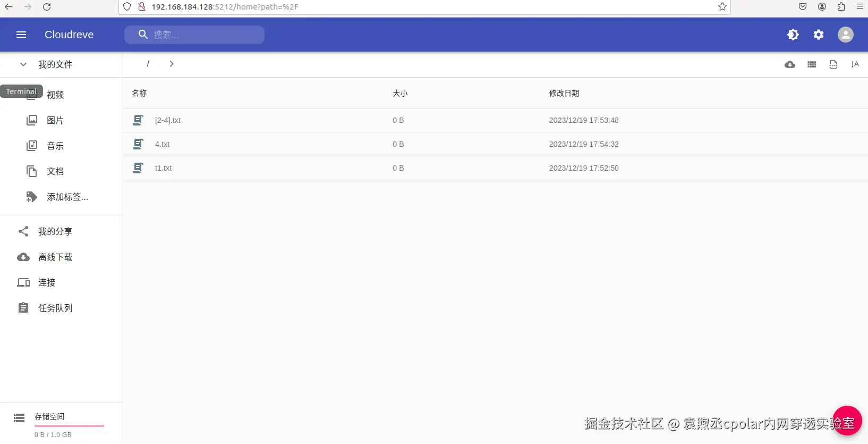The image size is (868, 444).
Task: Open browser account icon
Action: (822, 7)
